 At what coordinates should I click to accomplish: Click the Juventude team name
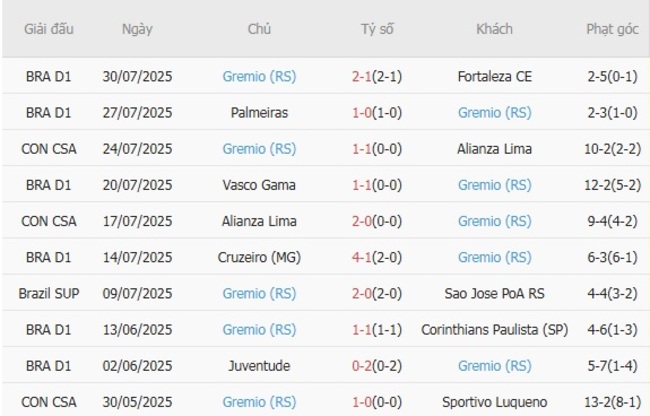[259, 366]
